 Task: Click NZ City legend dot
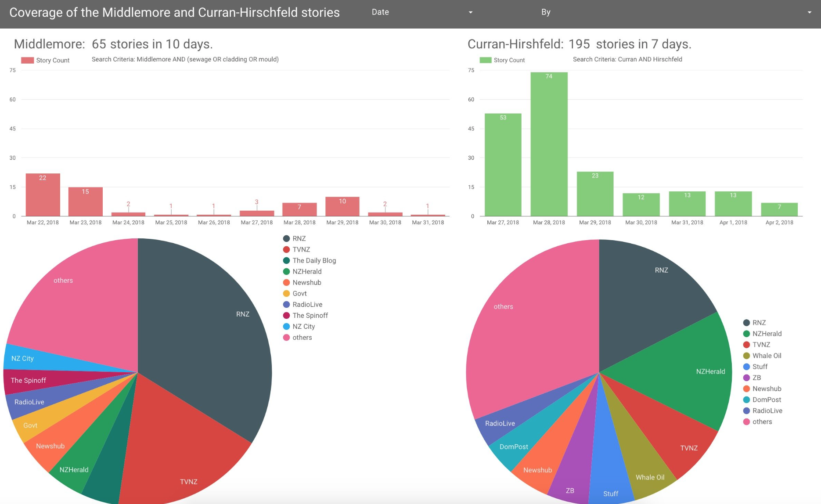(x=286, y=326)
